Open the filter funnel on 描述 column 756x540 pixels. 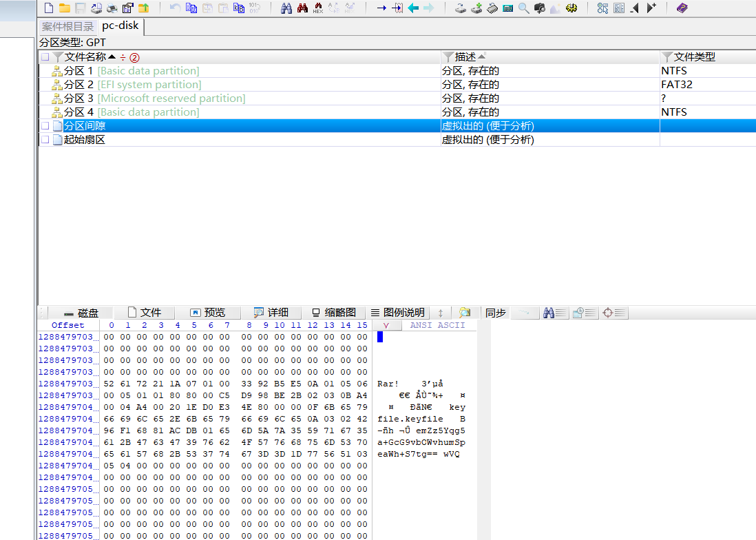coord(448,57)
